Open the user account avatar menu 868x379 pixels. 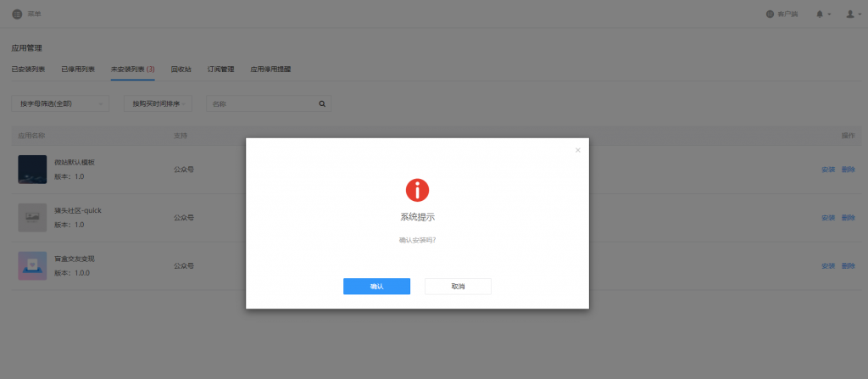coord(854,14)
